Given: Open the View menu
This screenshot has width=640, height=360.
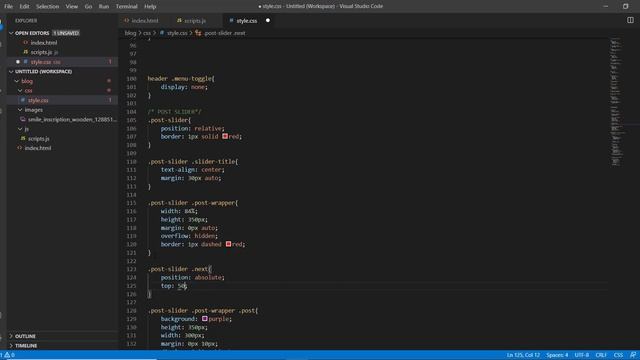Looking at the screenshot, I should [x=72, y=7].
